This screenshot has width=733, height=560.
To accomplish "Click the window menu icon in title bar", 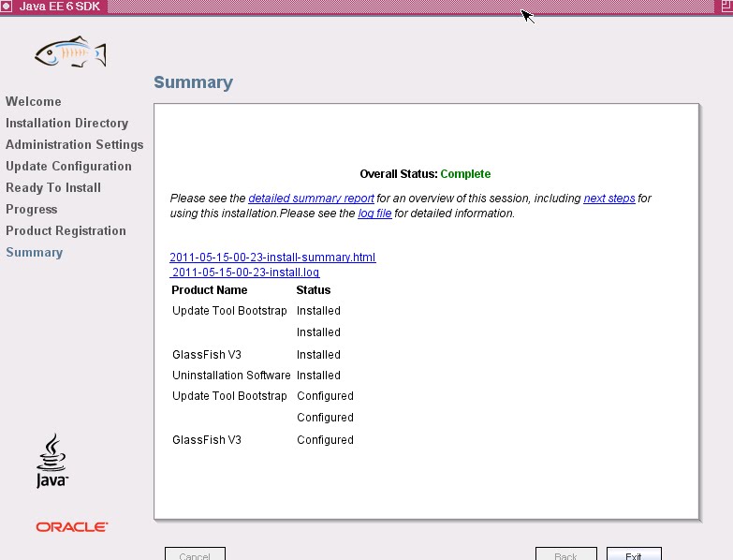I will pyautogui.click(x=6, y=6).
